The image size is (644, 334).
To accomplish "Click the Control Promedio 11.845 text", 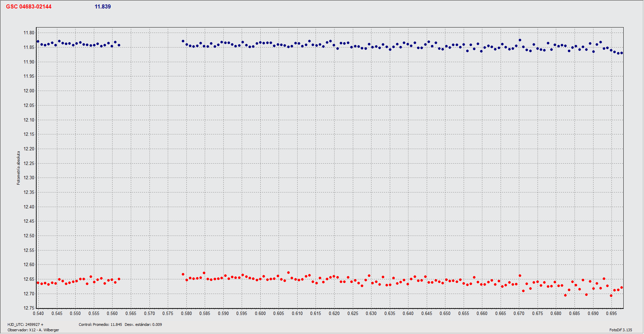I will [100, 324].
